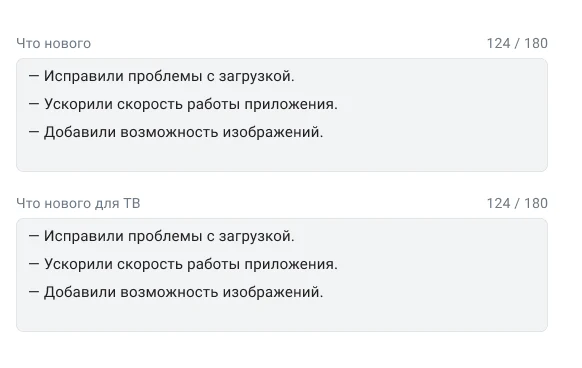Click the word "приложения" in the ТВ field
Viewport: 582px width, 368px height.
pos(289,265)
